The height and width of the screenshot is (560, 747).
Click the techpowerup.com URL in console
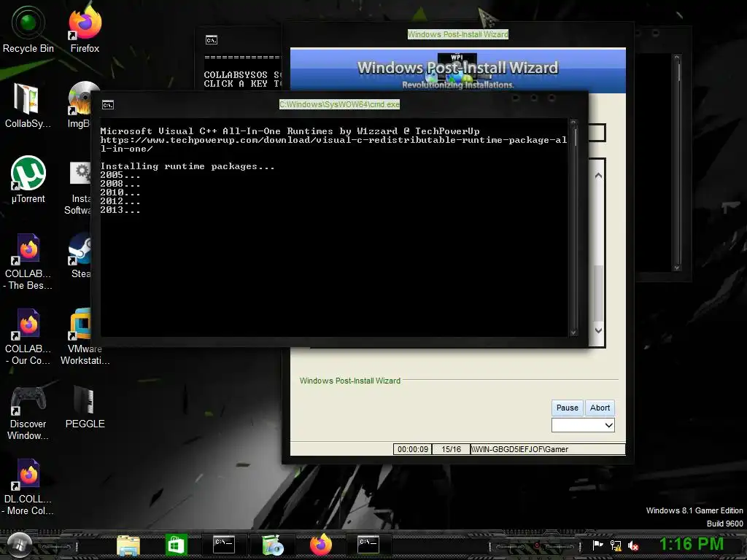coord(333,144)
